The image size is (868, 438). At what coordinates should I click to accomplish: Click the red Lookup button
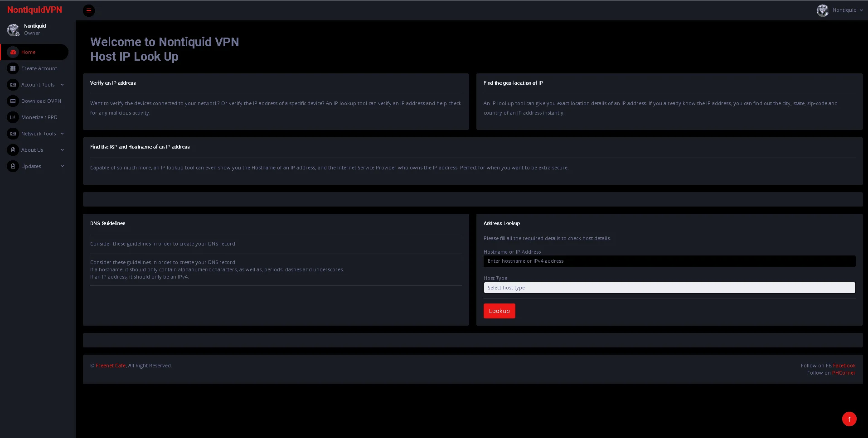click(499, 311)
